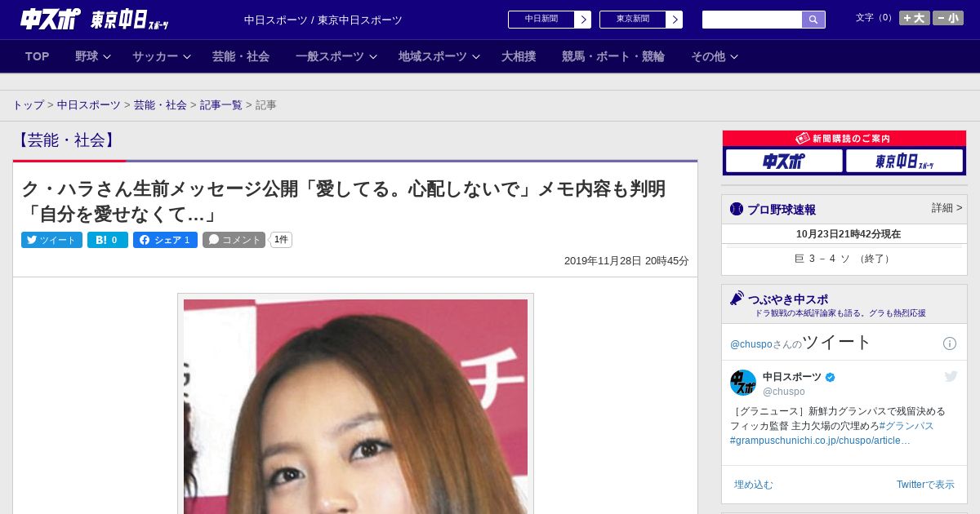Image resolution: width=980 pixels, height=514 pixels.
Task: Click the baseball icon beside プロ野球速報
Action: click(x=737, y=209)
